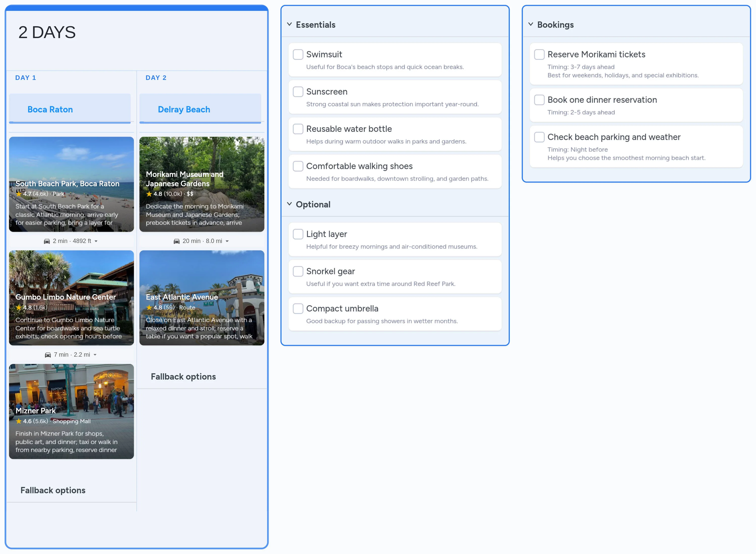
Task: Tick the Snorkel gear checkbox
Action: pyautogui.click(x=298, y=271)
